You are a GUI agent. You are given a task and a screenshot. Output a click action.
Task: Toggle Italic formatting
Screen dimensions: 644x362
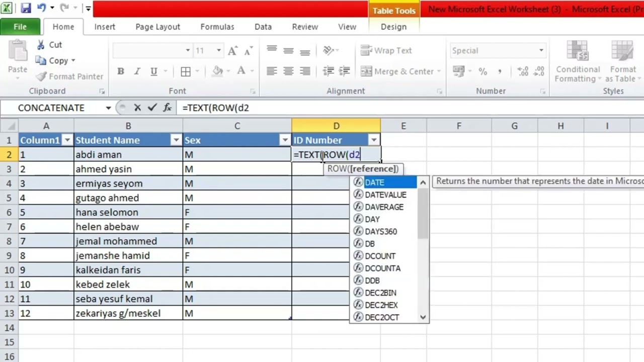137,71
